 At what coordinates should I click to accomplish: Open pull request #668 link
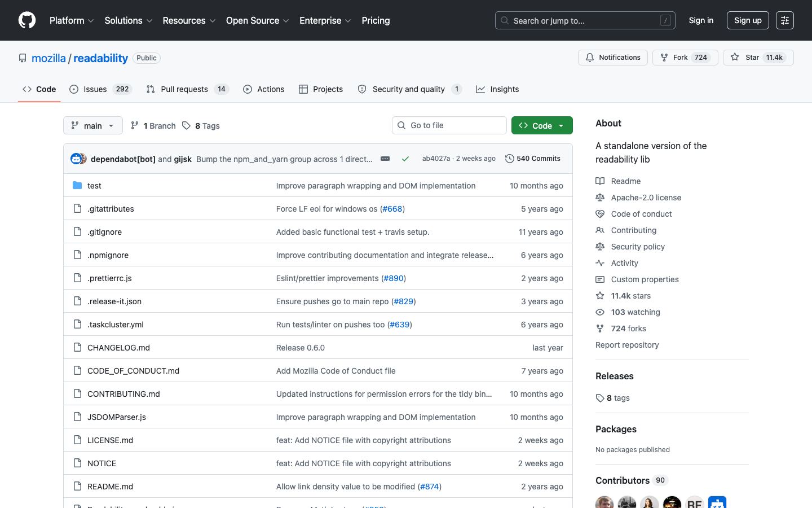(392, 209)
